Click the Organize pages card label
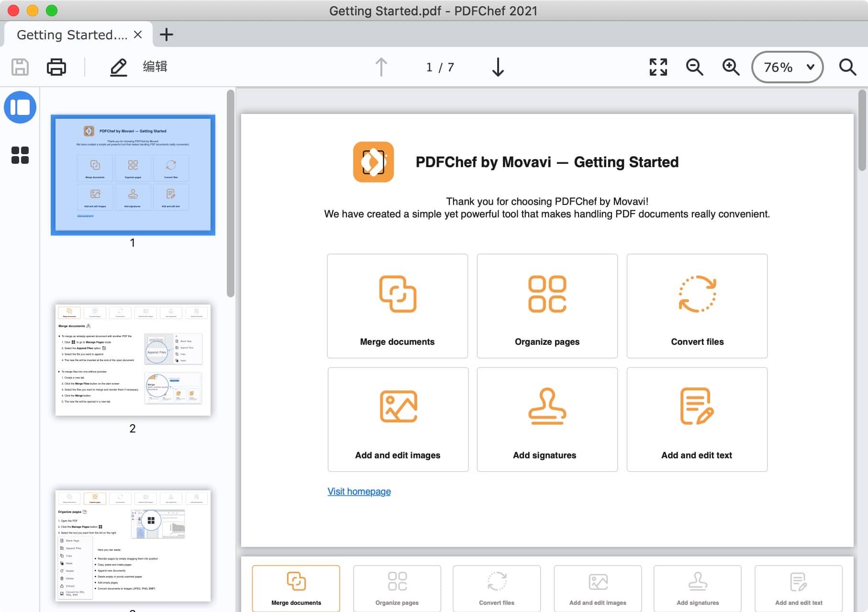This screenshot has width=868, height=612. pos(547,342)
